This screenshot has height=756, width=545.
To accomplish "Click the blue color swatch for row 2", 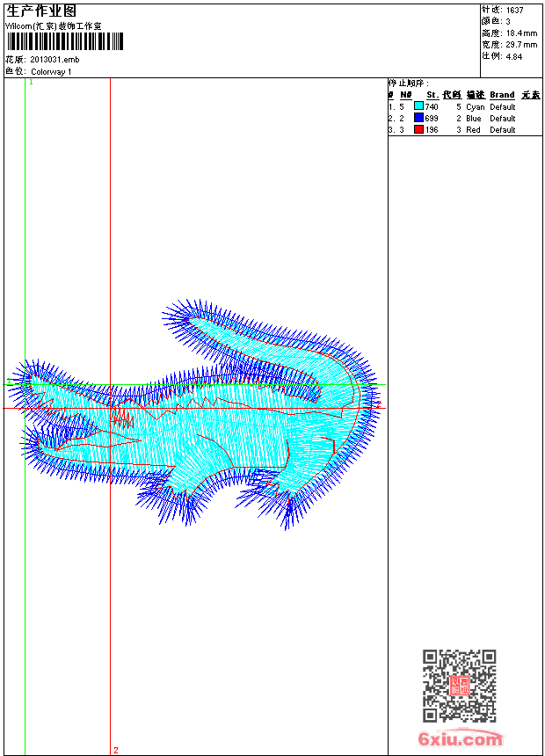I will [418, 118].
